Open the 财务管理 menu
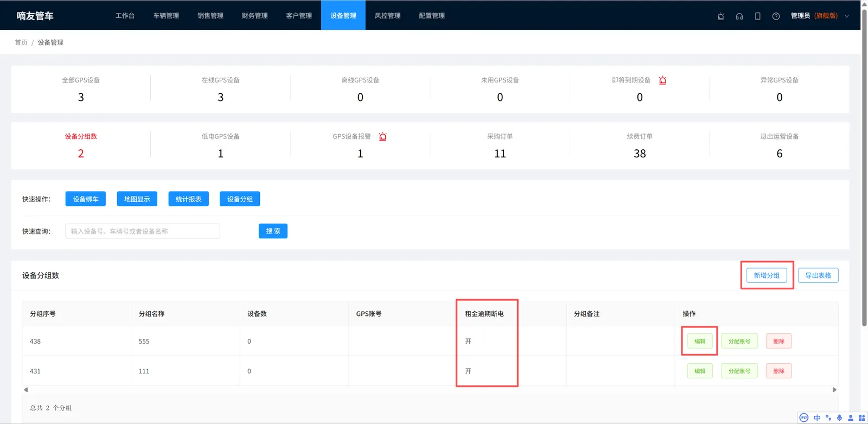 click(x=255, y=16)
